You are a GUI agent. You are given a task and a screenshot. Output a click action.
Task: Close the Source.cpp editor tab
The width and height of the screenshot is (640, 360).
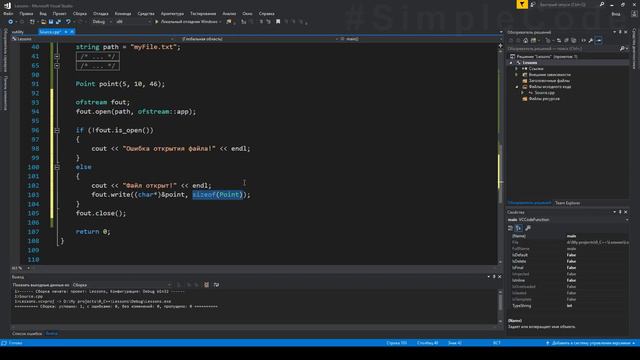[72, 32]
